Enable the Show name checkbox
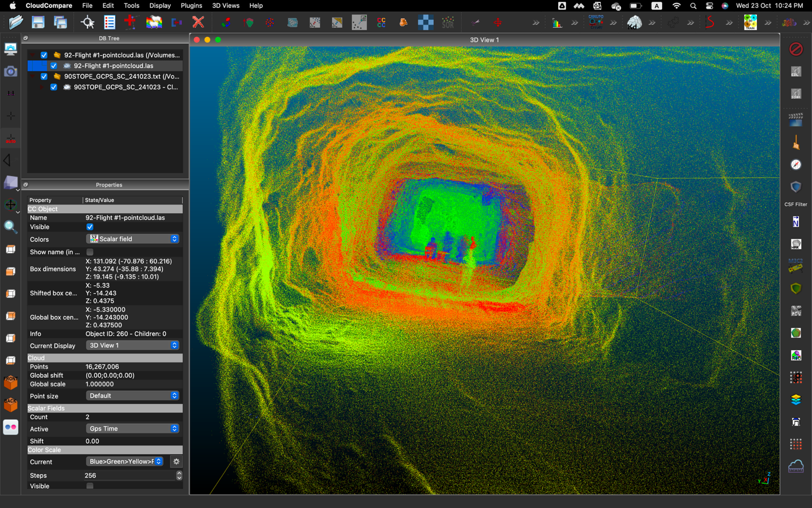Screen dimensions: 812x508 (90, 252)
